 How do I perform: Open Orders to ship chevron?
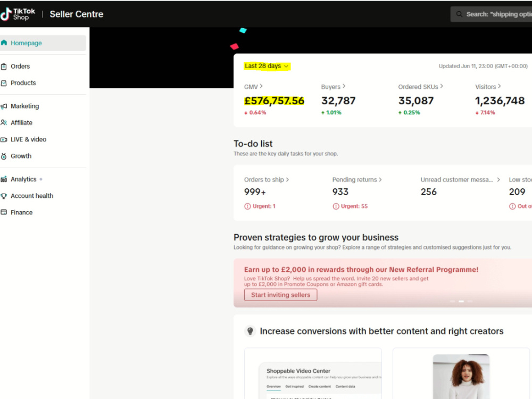click(287, 179)
